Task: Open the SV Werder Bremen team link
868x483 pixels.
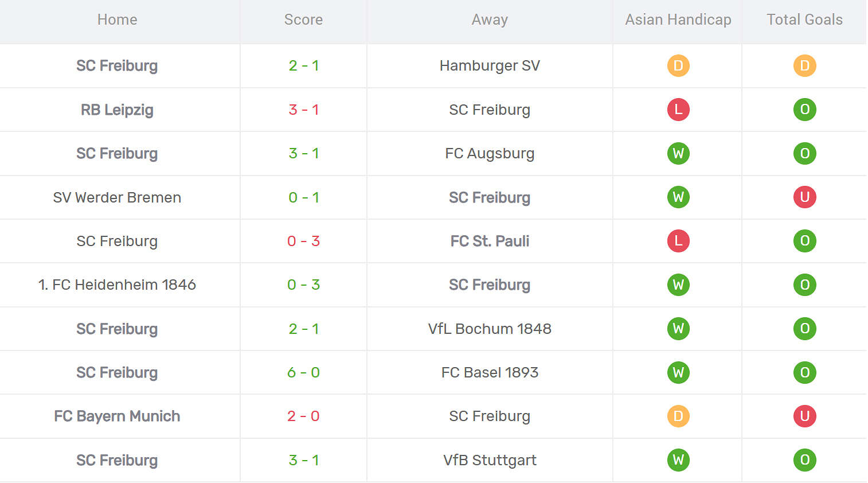Action: pyautogui.click(x=117, y=197)
